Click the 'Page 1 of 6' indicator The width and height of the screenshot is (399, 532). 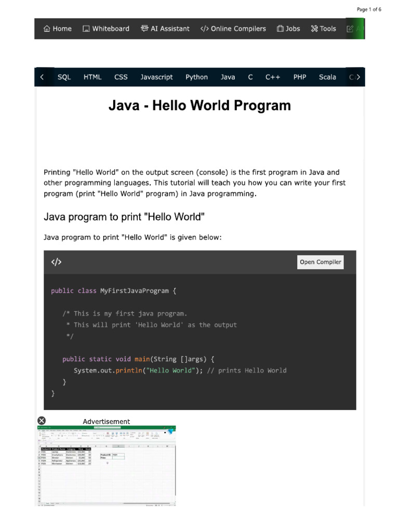(x=369, y=9)
